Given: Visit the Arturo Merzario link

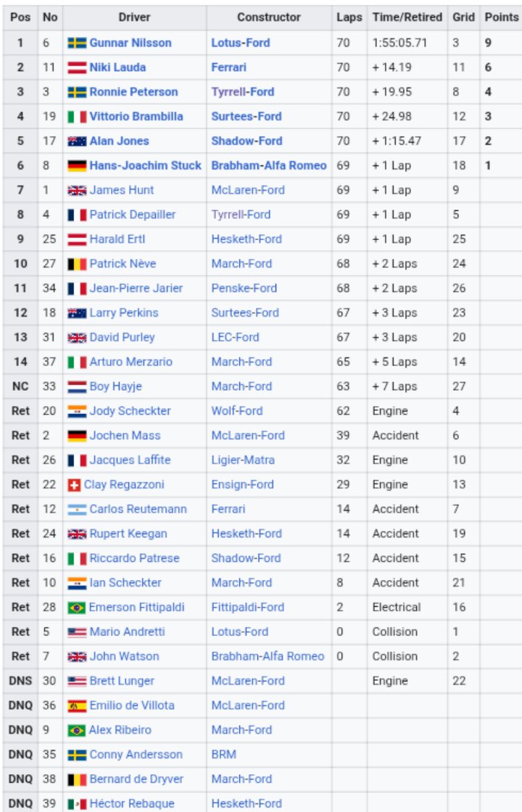Looking at the screenshot, I should point(131,362).
